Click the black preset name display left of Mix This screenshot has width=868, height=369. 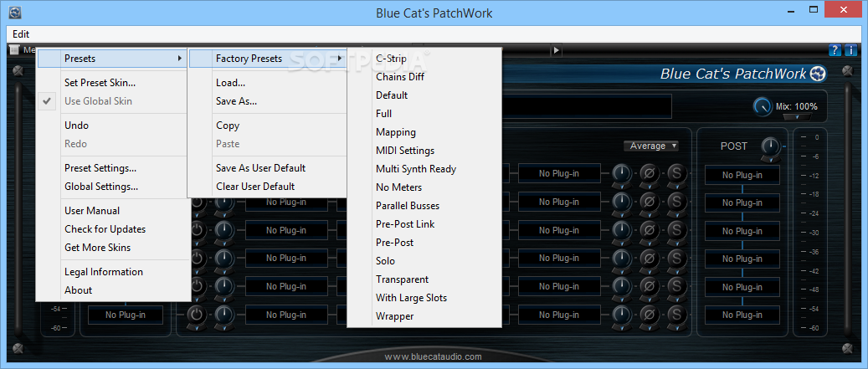(587, 106)
